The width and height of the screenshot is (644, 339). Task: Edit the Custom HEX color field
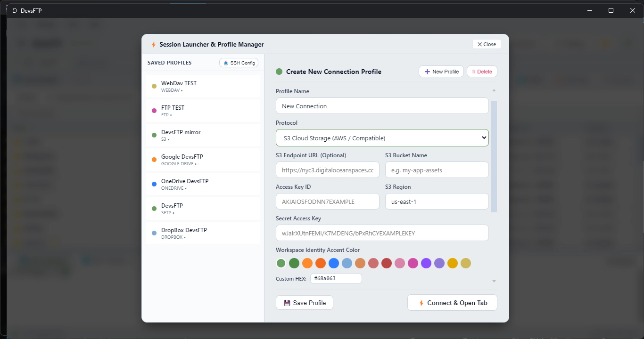[336, 279]
